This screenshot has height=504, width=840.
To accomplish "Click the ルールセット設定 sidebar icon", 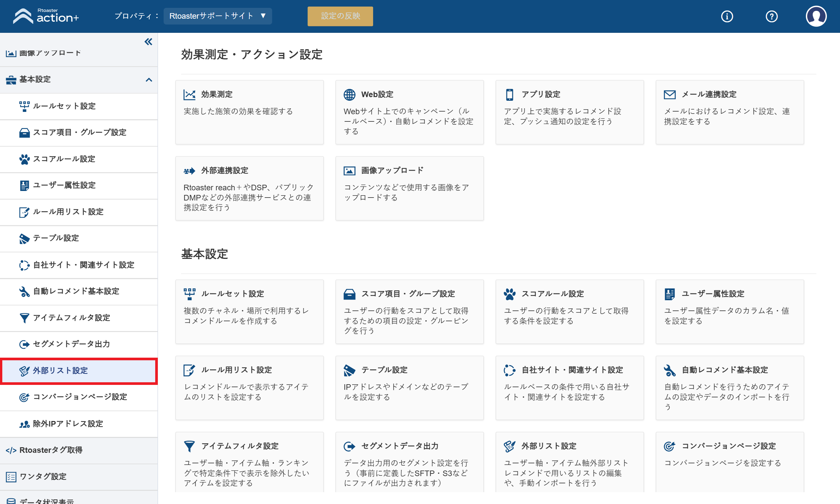I will [24, 106].
